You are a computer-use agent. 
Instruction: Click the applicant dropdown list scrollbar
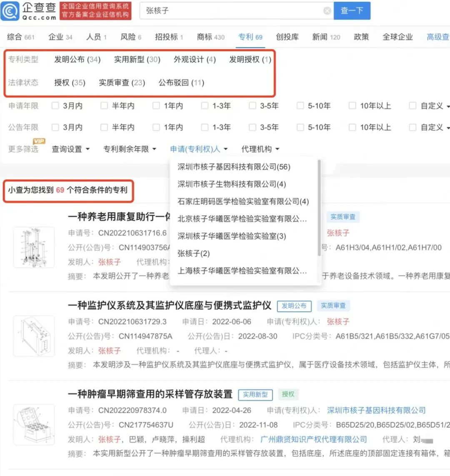click(319, 208)
